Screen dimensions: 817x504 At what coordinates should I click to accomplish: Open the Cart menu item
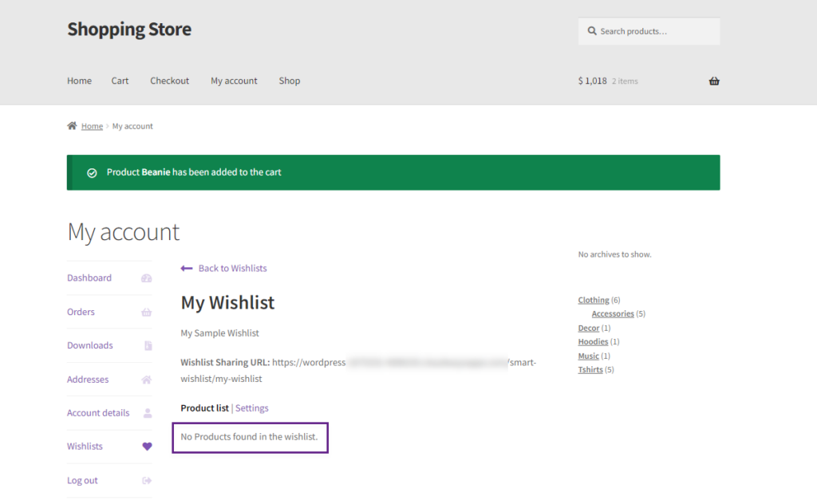(x=120, y=81)
